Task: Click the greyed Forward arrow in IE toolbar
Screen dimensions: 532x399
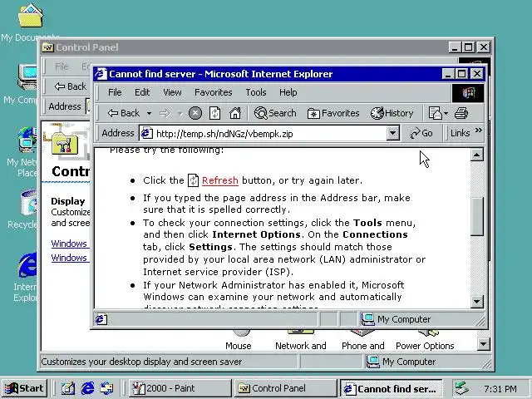Action: click(165, 113)
